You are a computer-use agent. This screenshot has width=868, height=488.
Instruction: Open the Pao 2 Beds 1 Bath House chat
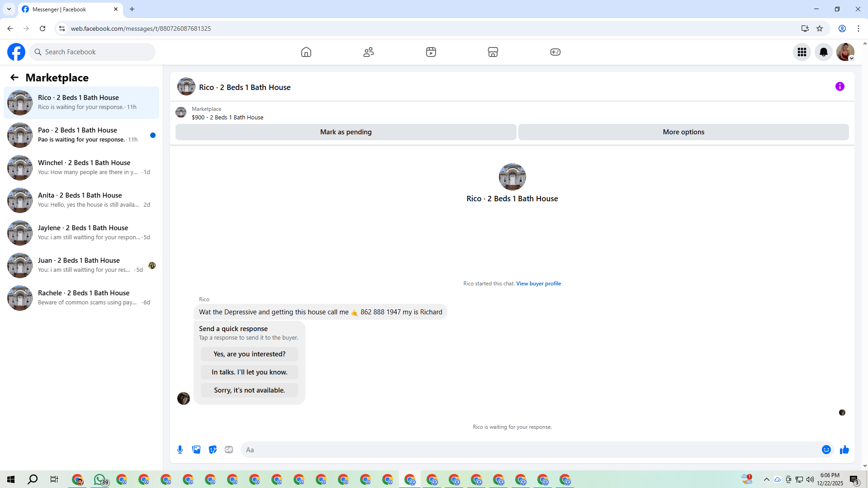tap(81, 135)
